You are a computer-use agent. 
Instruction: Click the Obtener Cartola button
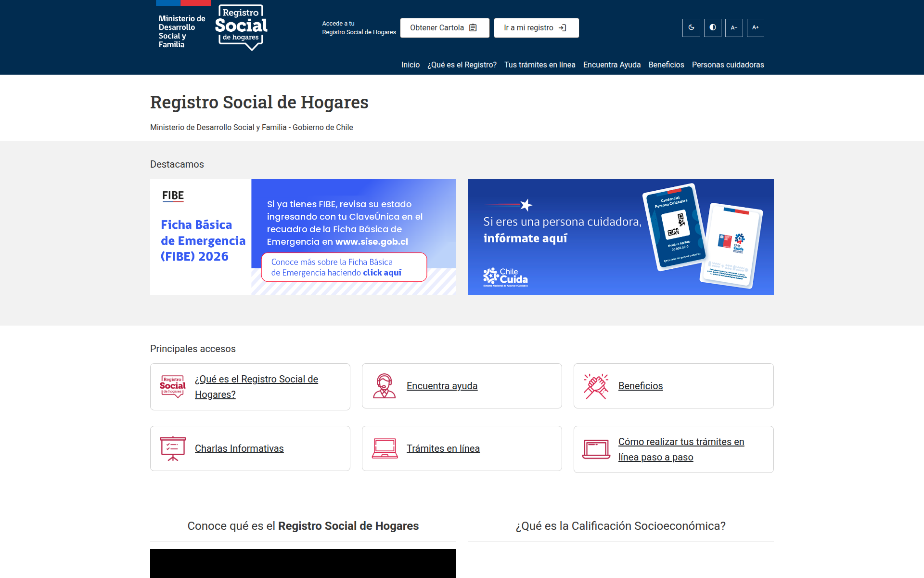point(445,28)
